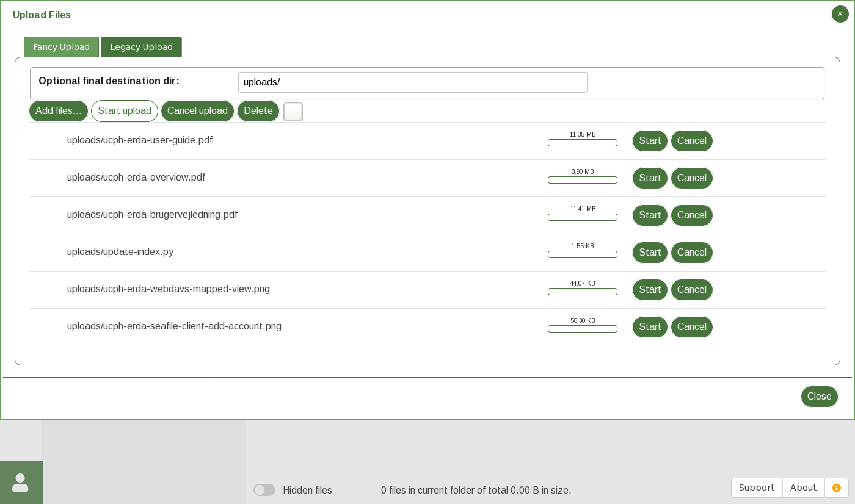Start upload of ucph-erda-brugervejledning.pdf

(x=650, y=215)
